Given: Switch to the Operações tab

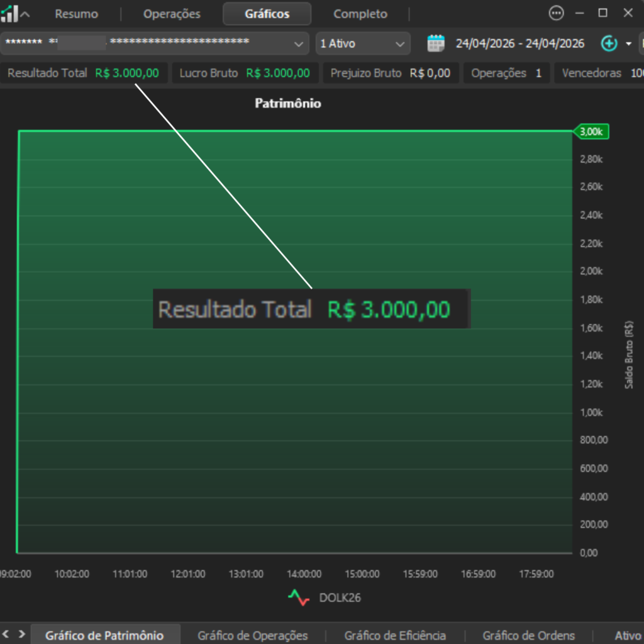Looking at the screenshot, I should 172,14.
